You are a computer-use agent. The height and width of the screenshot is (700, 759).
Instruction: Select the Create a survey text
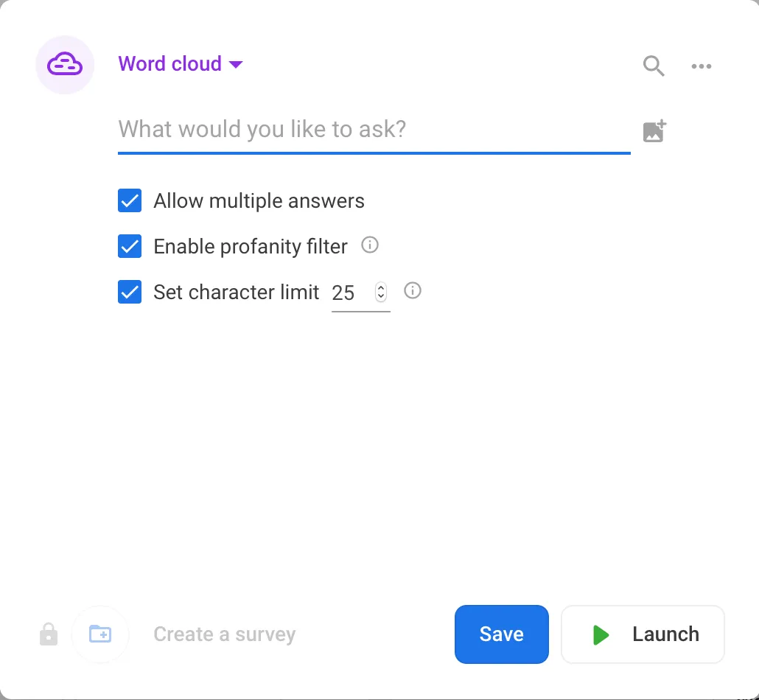pos(224,634)
